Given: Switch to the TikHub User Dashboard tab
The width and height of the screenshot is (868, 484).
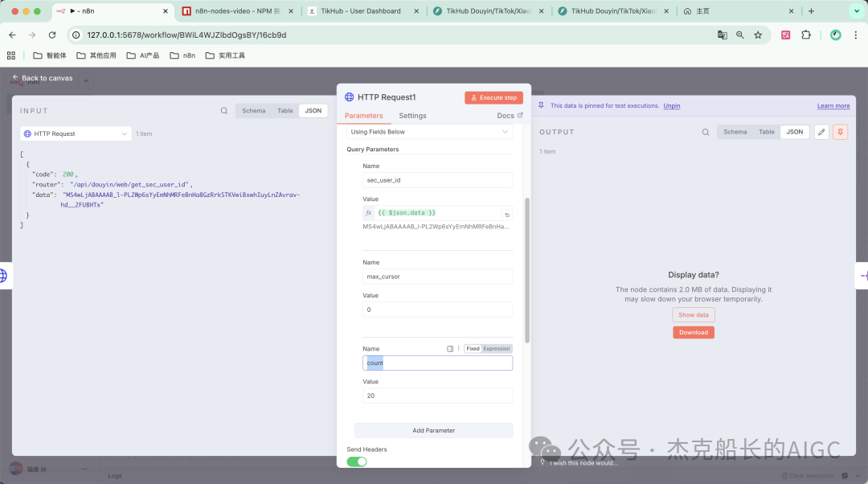Looking at the screenshot, I should coord(361,11).
